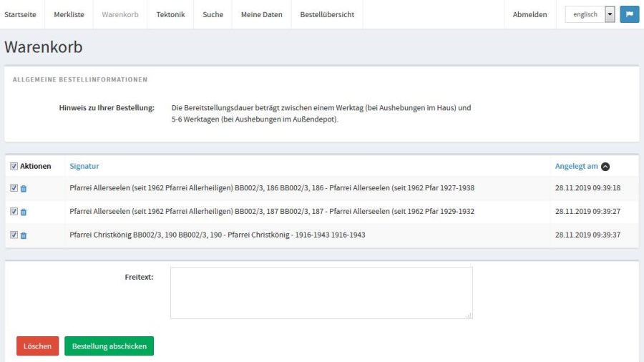This screenshot has height=362, width=644.
Task: Click the Abmelden link to log out
Action: pos(530,14)
